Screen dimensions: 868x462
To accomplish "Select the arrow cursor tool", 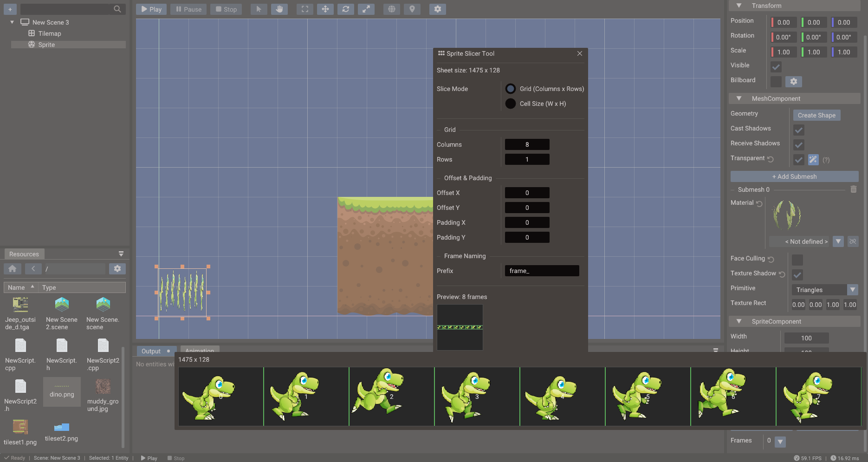I will [x=259, y=9].
